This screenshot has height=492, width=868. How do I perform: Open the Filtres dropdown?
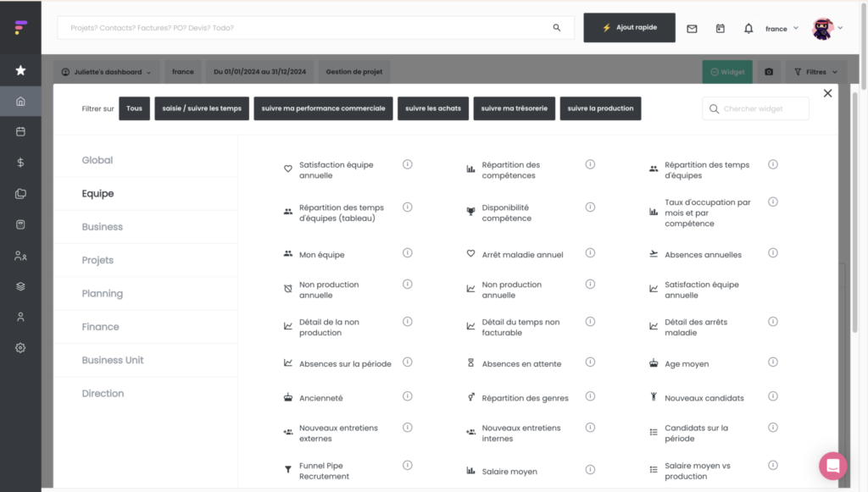tap(815, 72)
